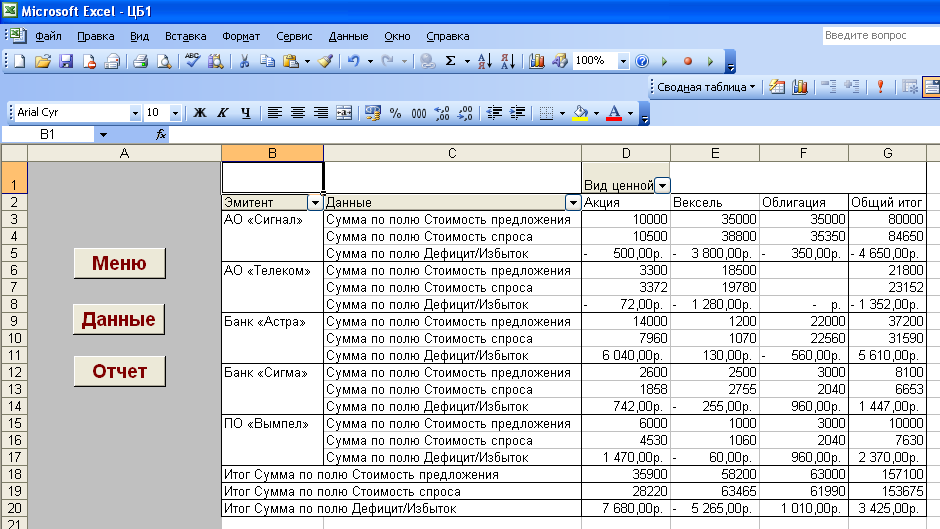
Task: Apply currency format icon
Action: (x=372, y=113)
